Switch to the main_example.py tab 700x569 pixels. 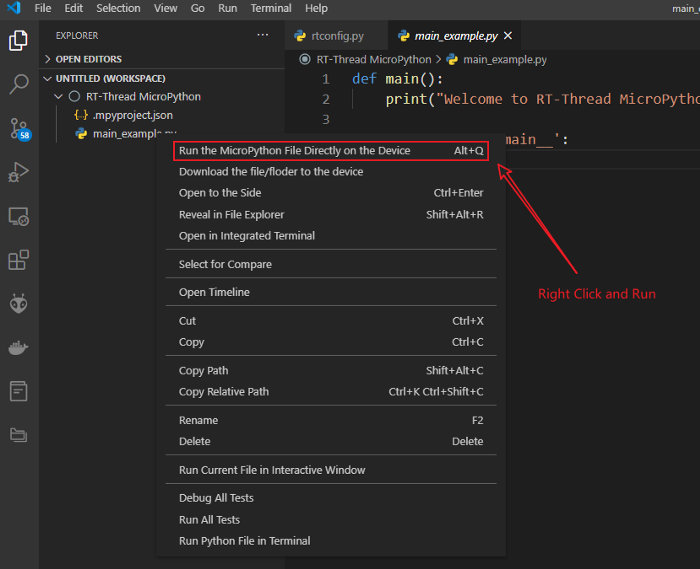coord(454,36)
